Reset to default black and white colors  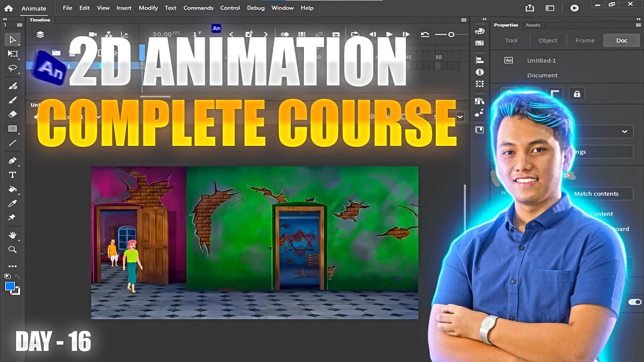point(7,276)
